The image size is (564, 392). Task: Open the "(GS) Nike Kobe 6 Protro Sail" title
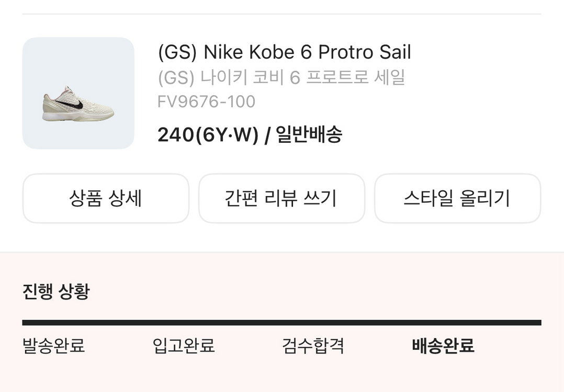pyautogui.click(x=284, y=52)
